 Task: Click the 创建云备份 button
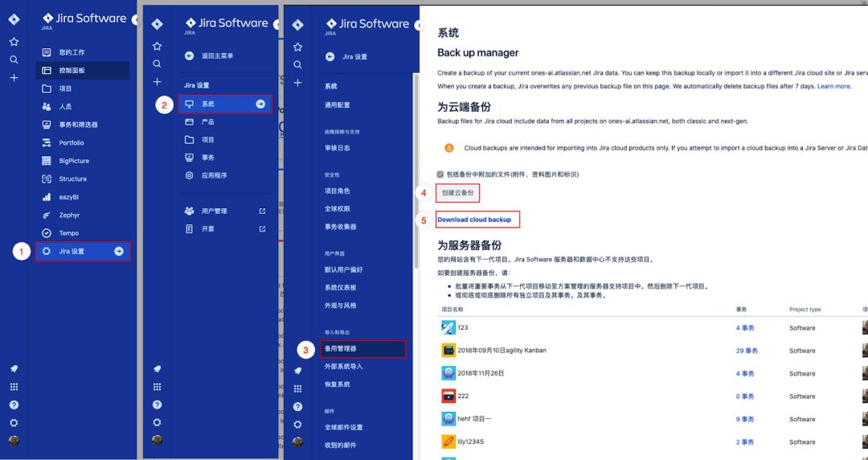click(x=458, y=193)
